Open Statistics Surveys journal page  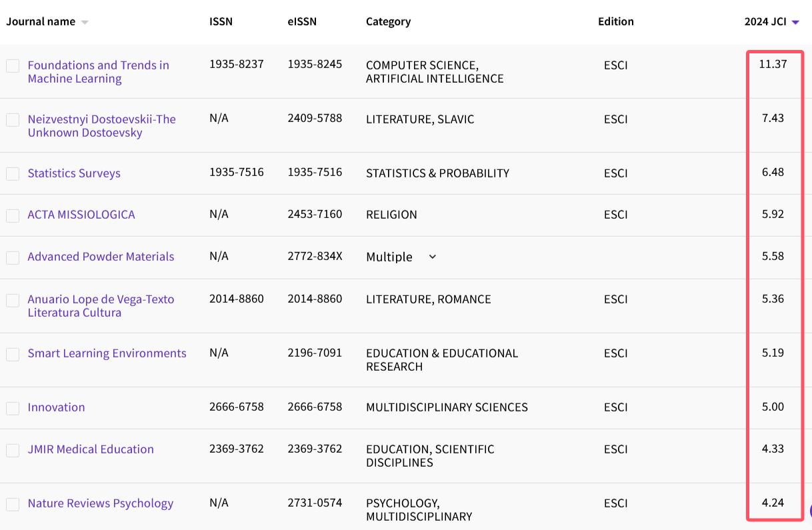coord(74,173)
